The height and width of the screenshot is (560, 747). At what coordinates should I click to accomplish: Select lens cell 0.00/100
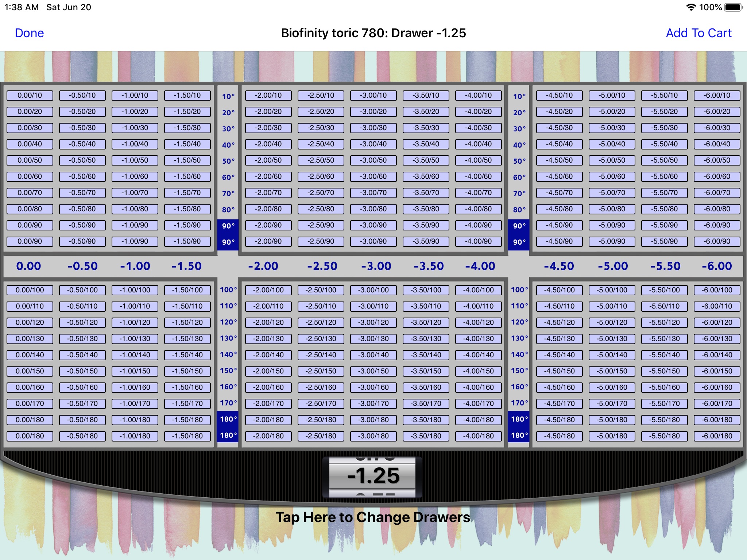pos(30,290)
